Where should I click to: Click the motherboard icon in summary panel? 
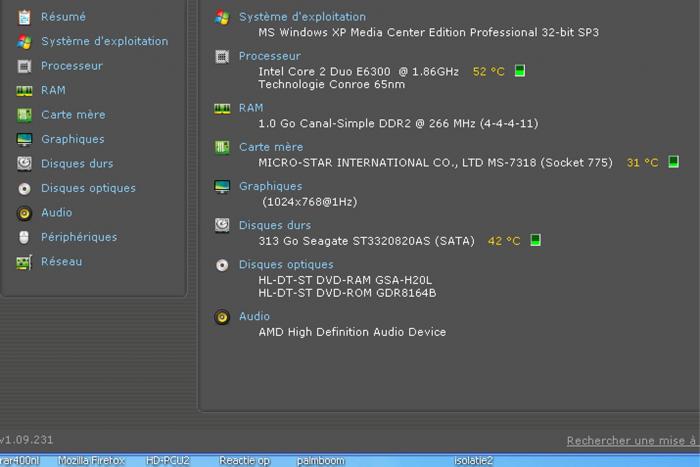222,147
